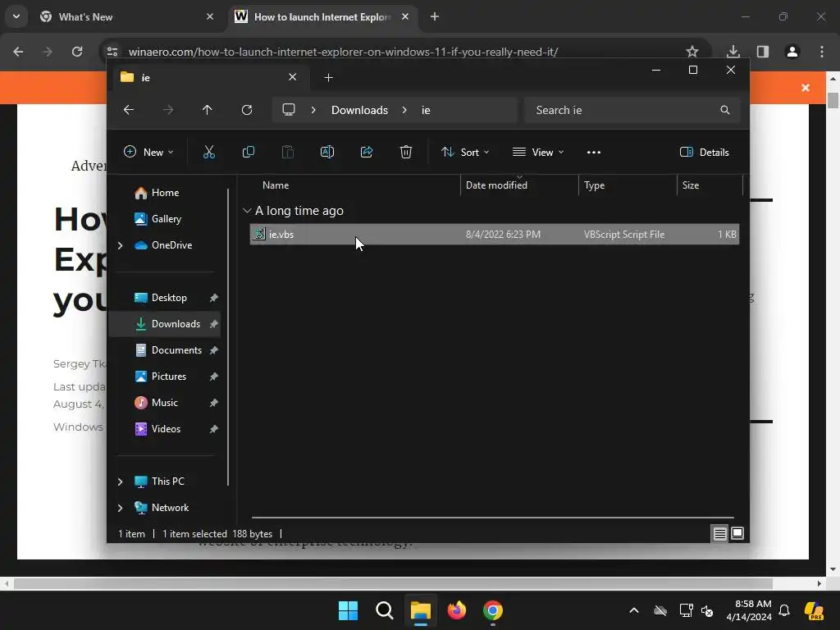This screenshot has width=840, height=630.
Task: Click the Delete trash icon in Explorer toolbar
Action: [x=406, y=152]
